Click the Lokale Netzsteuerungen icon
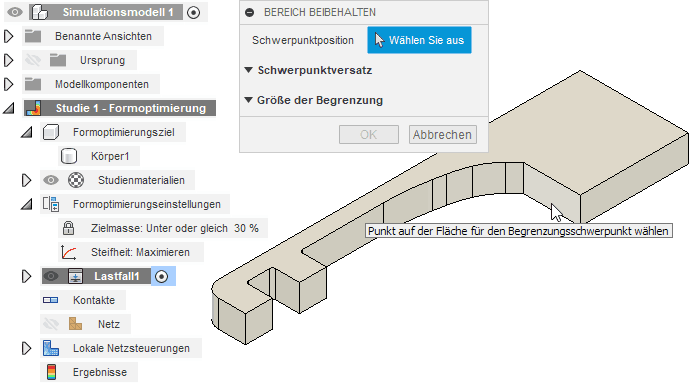This screenshot has height=383, width=689. tap(51, 348)
